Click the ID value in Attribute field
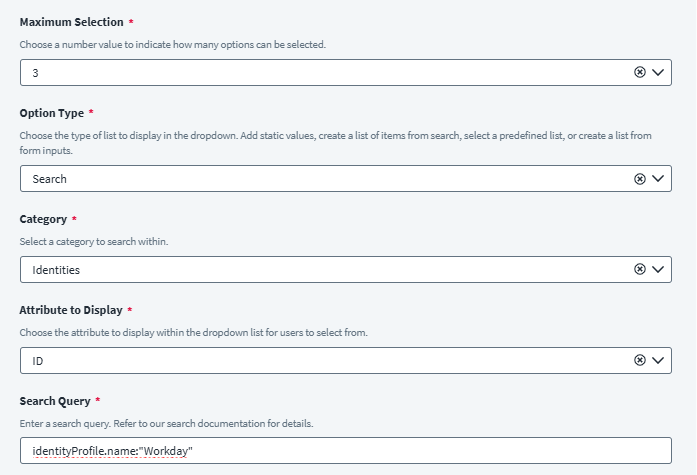Viewport: 697px width, 475px height. click(x=39, y=361)
